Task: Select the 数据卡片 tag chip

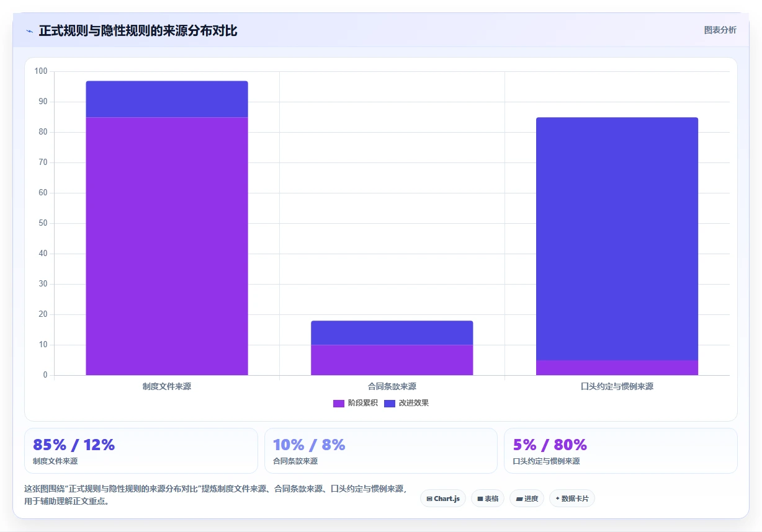Action: (571, 499)
